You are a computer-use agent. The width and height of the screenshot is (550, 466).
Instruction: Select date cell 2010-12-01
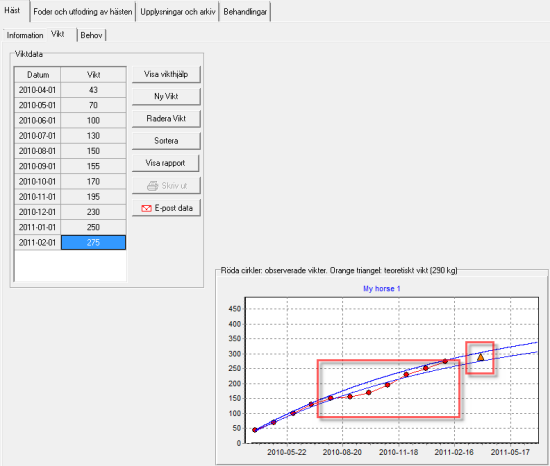pyautogui.click(x=38, y=212)
